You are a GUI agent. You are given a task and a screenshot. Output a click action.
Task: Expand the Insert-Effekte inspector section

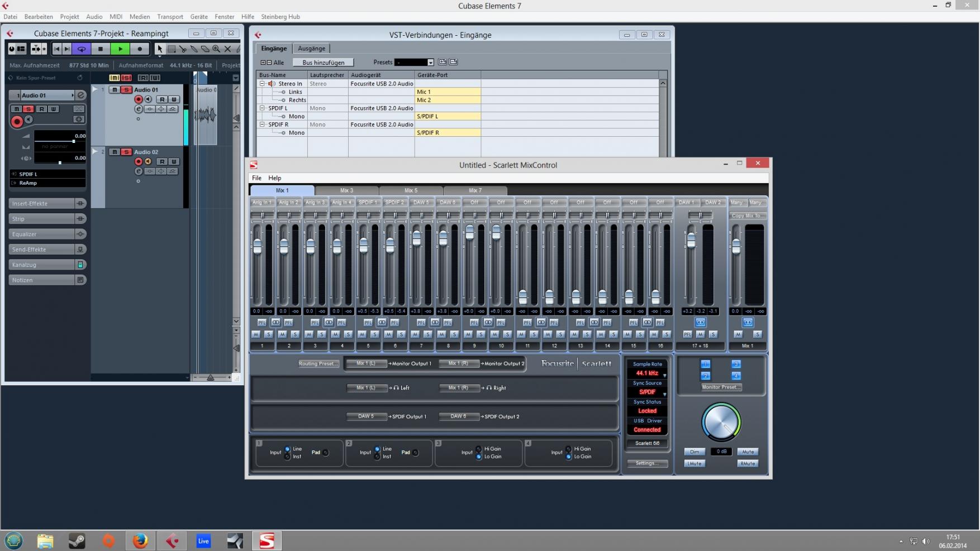tap(47, 203)
